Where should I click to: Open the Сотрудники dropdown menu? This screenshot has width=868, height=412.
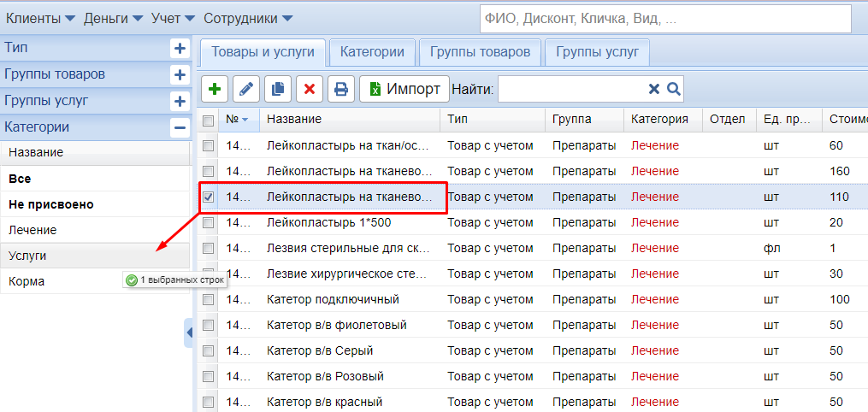(248, 18)
